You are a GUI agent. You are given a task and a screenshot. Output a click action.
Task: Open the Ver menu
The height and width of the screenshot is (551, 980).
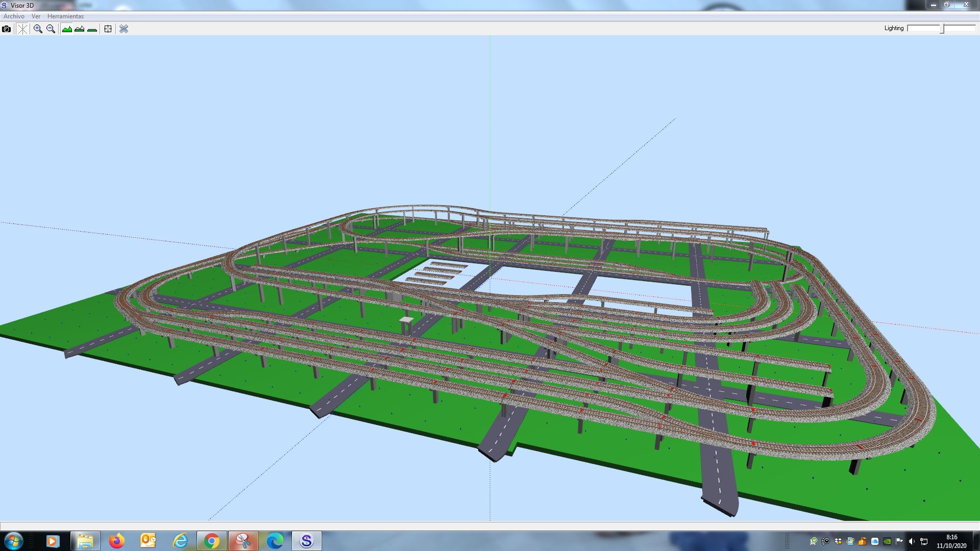[x=36, y=16]
